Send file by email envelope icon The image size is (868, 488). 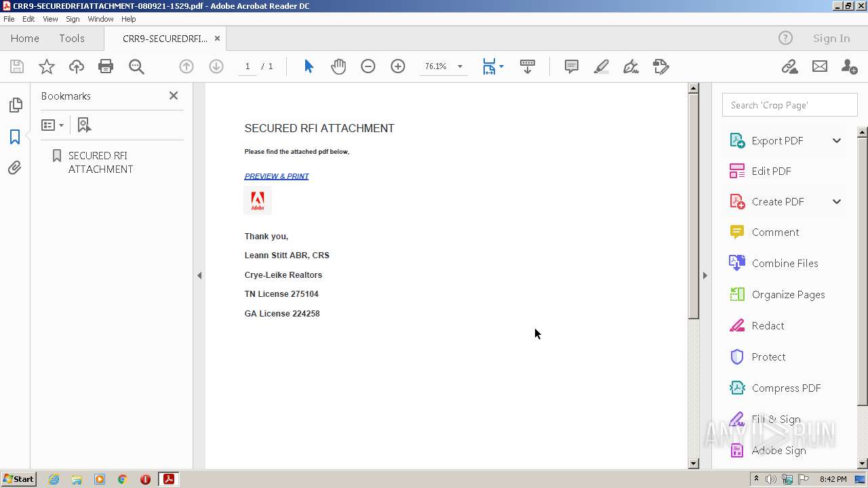[820, 66]
